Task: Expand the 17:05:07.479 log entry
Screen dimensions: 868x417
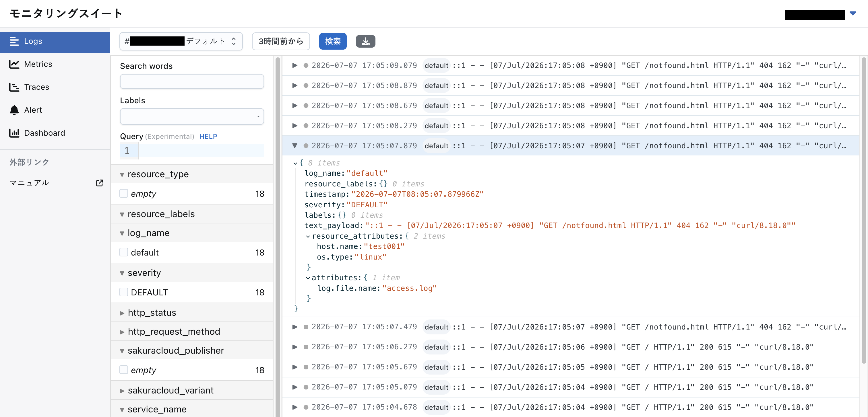Action: pyautogui.click(x=295, y=327)
